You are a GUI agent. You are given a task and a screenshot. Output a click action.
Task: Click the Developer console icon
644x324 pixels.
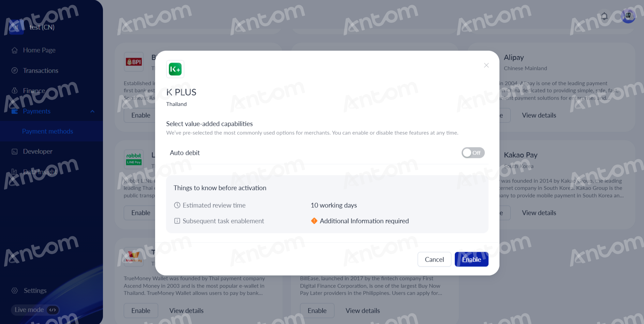(x=15, y=151)
